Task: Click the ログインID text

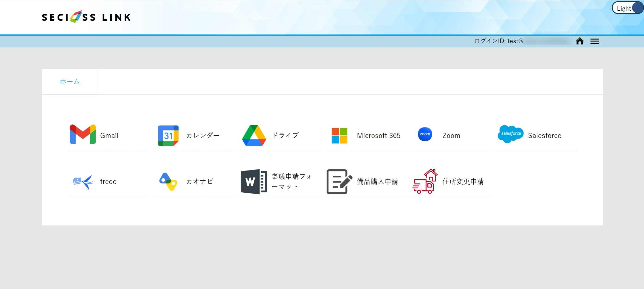Action: [499, 41]
